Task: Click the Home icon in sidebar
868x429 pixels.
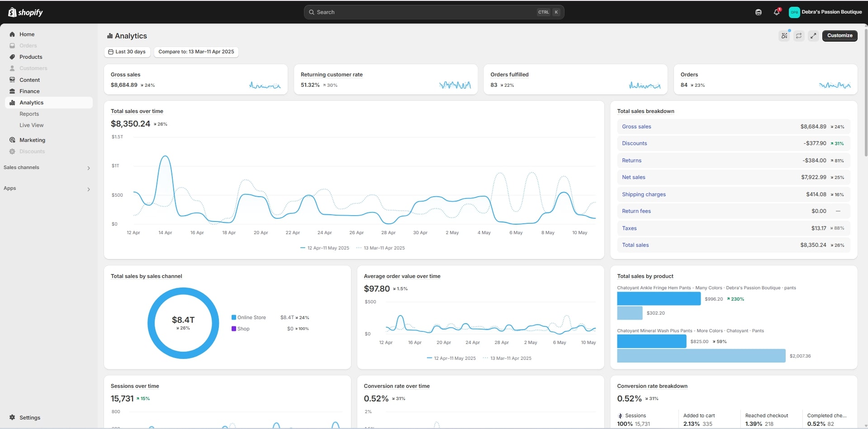Action: (12, 34)
